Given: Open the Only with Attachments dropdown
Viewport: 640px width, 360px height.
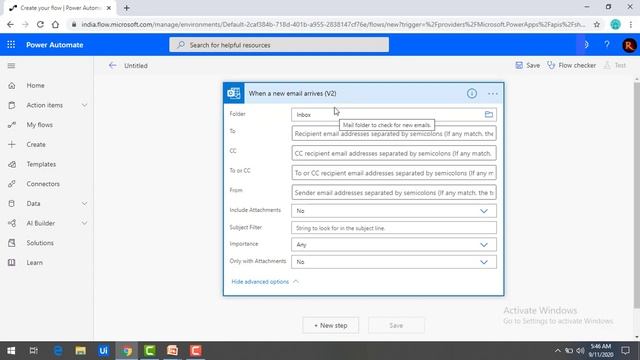Looking at the screenshot, I should coord(394,262).
